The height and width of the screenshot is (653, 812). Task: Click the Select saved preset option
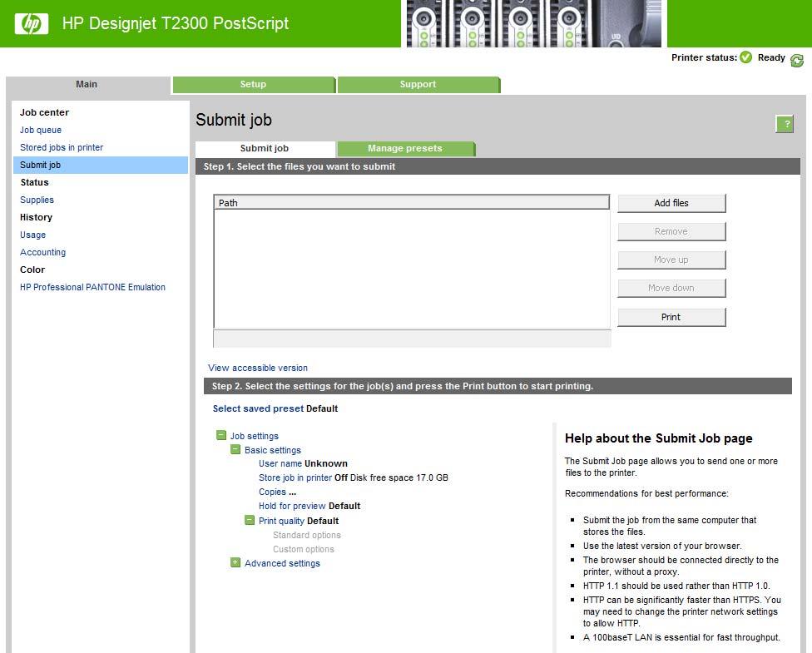[258, 408]
